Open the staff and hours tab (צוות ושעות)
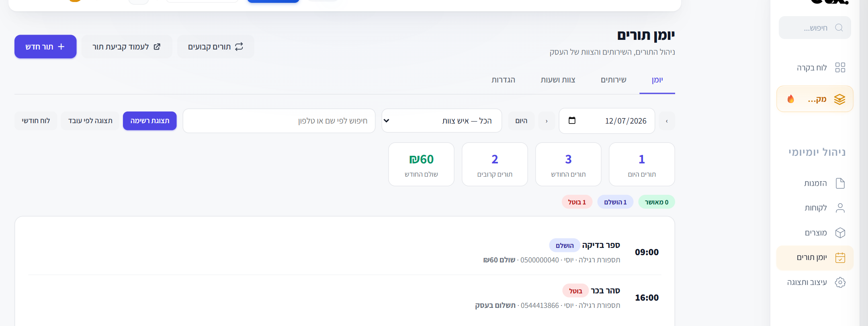The image size is (868, 326). [x=558, y=80]
